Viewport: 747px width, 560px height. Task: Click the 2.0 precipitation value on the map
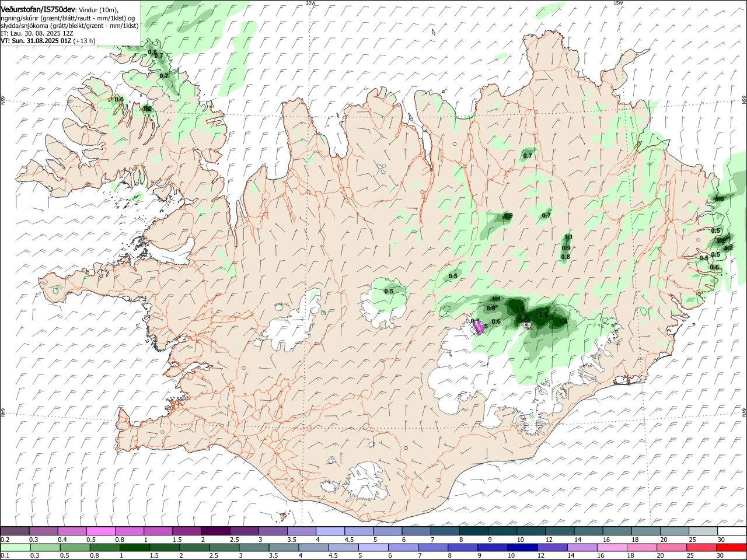click(543, 314)
